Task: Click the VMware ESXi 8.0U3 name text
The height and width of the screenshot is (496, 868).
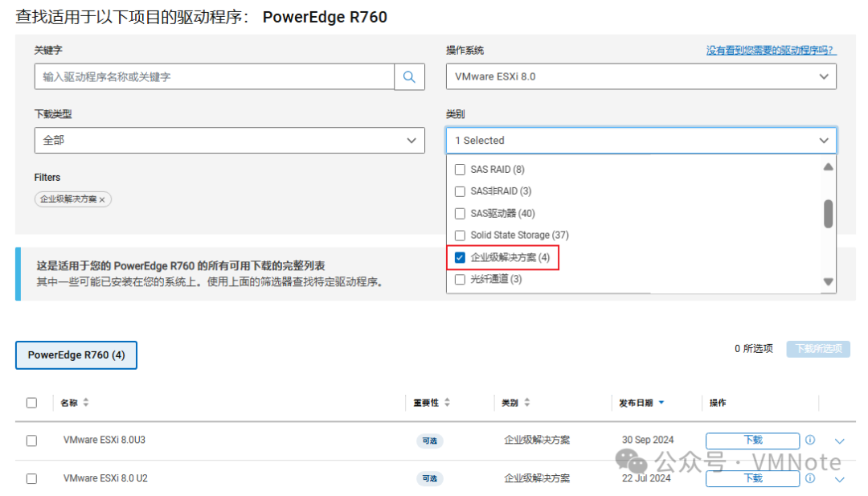Action: pos(104,440)
